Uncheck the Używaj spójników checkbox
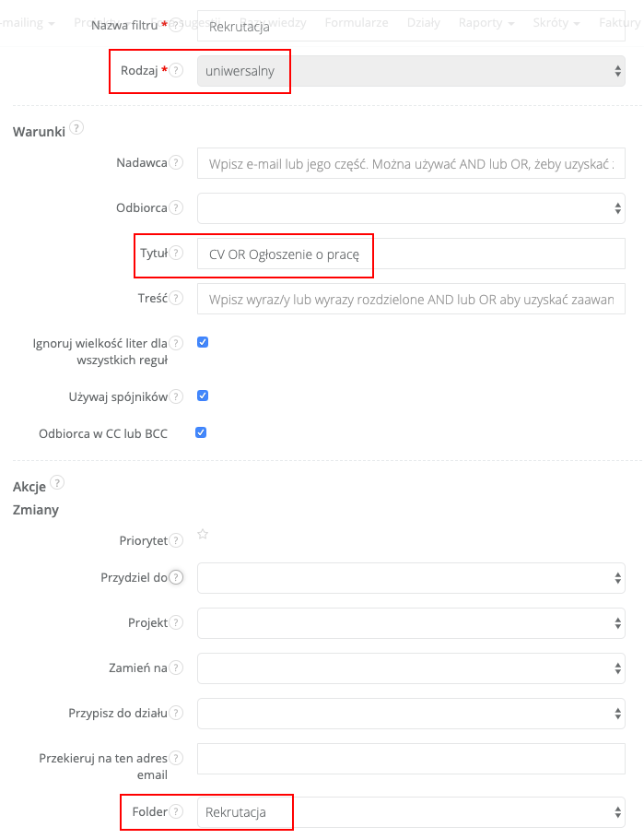This screenshot has width=644, height=839. (x=203, y=396)
